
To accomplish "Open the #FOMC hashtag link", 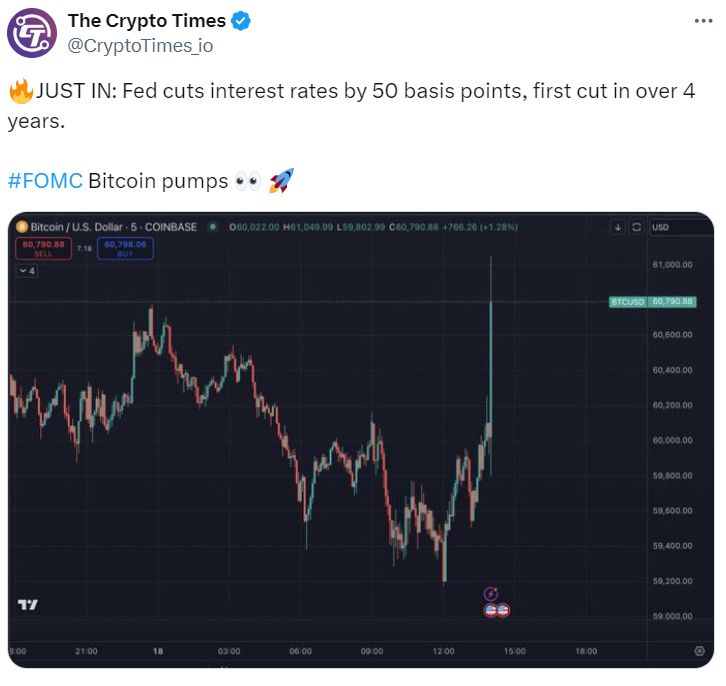I will tap(45, 181).
